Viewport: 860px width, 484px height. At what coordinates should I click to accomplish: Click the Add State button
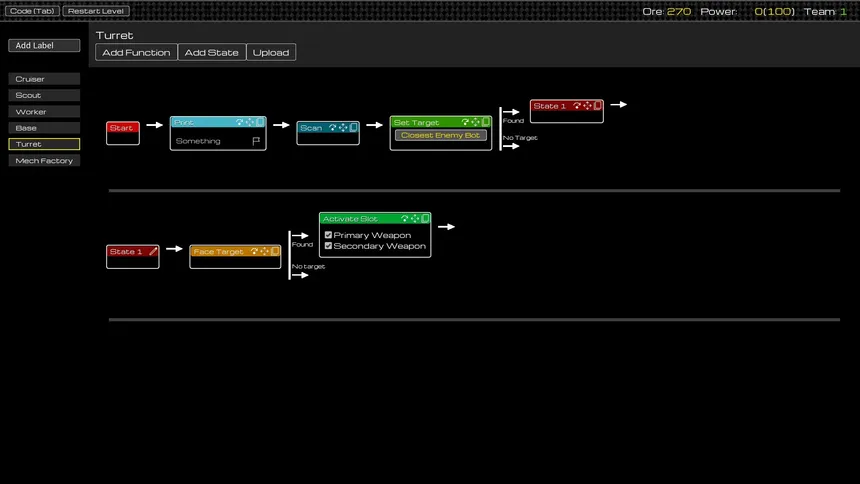tap(212, 52)
